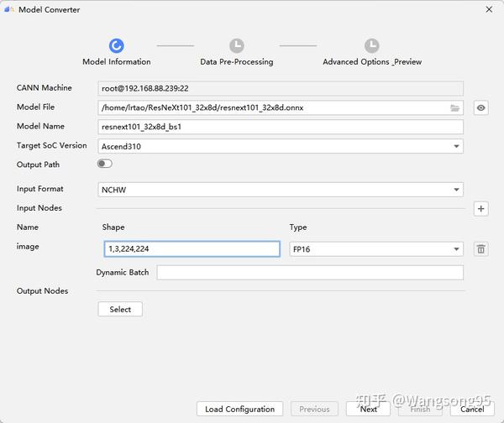504x423 pixels.
Task: Go to Advanced Options Preview step label
Action: (372, 61)
